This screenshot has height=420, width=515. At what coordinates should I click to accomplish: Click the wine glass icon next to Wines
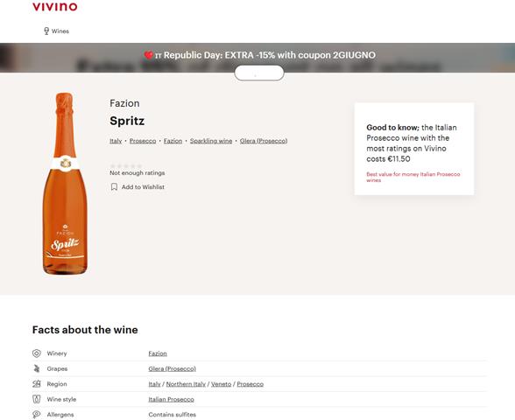(46, 31)
